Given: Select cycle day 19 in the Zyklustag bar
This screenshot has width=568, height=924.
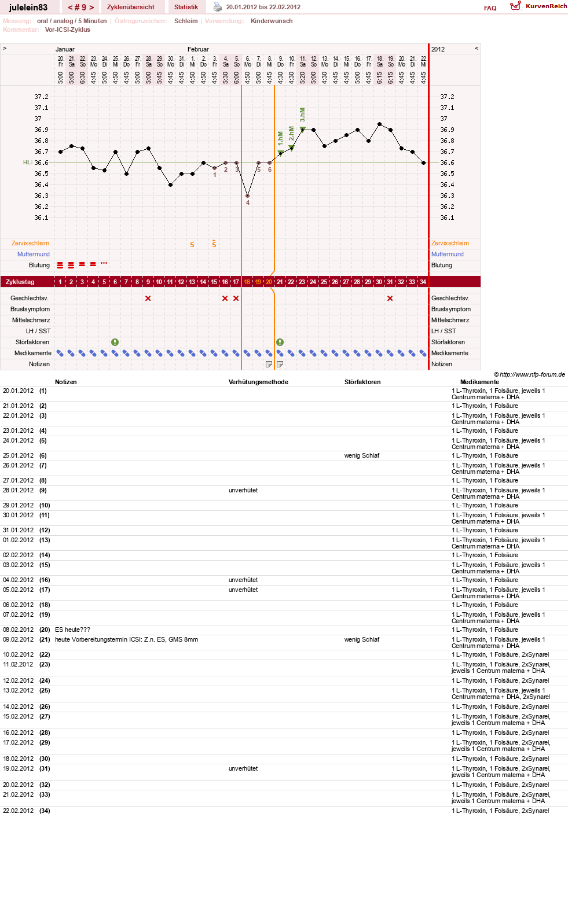Looking at the screenshot, I should click(258, 282).
